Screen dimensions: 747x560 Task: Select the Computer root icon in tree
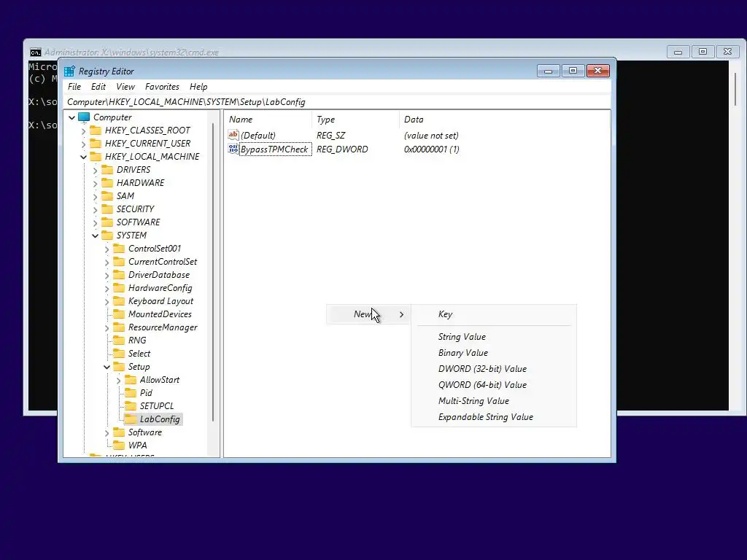point(85,117)
